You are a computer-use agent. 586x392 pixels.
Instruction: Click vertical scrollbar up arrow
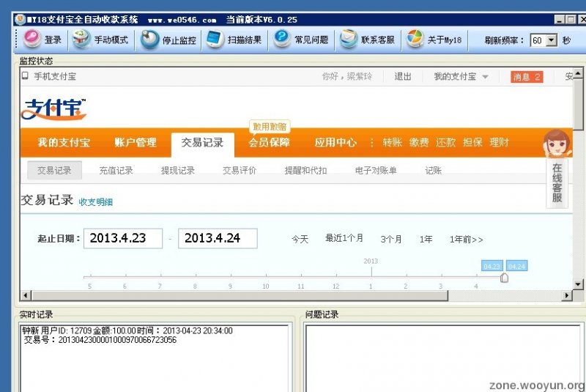click(578, 73)
